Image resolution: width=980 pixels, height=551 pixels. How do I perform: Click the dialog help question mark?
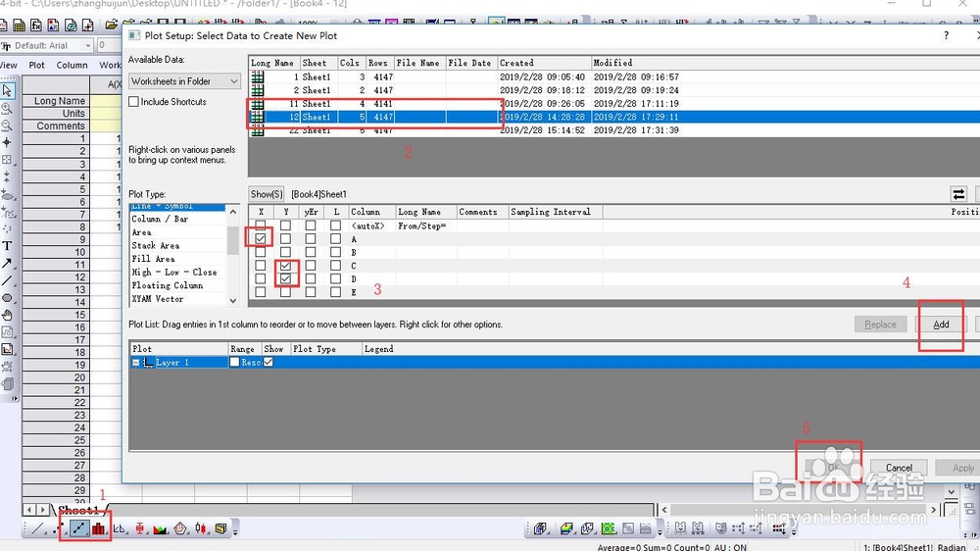947,35
